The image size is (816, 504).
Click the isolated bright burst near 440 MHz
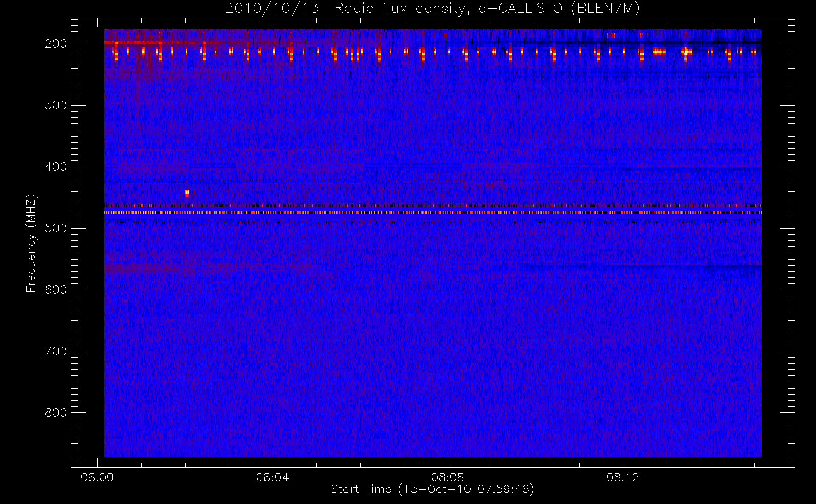point(187,193)
